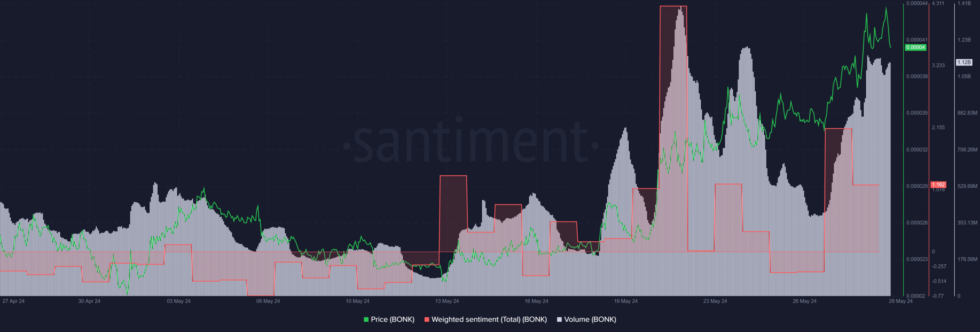Click the 0.000041 price axis label
Image resolution: width=980 pixels, height=332 pixels.
[917, 40]
